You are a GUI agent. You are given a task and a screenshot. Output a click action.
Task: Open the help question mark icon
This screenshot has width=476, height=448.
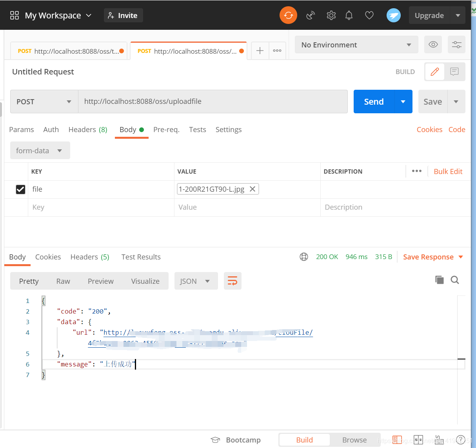click(x=461, y=440)
